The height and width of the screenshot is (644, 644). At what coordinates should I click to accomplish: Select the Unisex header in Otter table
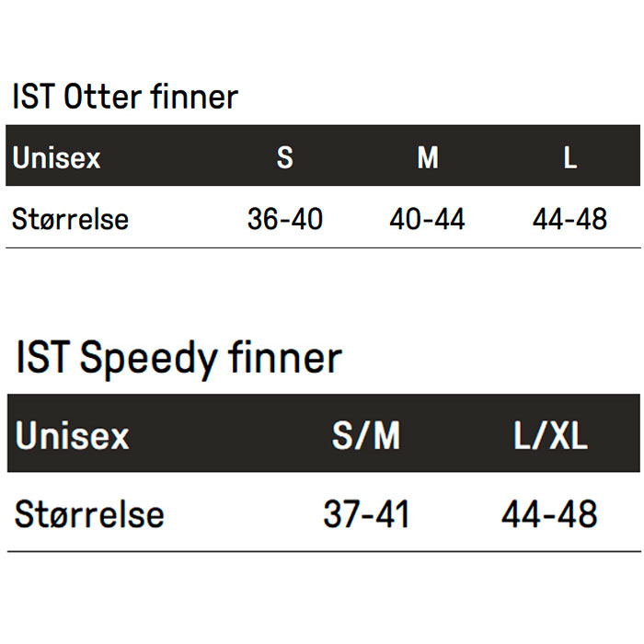coord(56,157)
